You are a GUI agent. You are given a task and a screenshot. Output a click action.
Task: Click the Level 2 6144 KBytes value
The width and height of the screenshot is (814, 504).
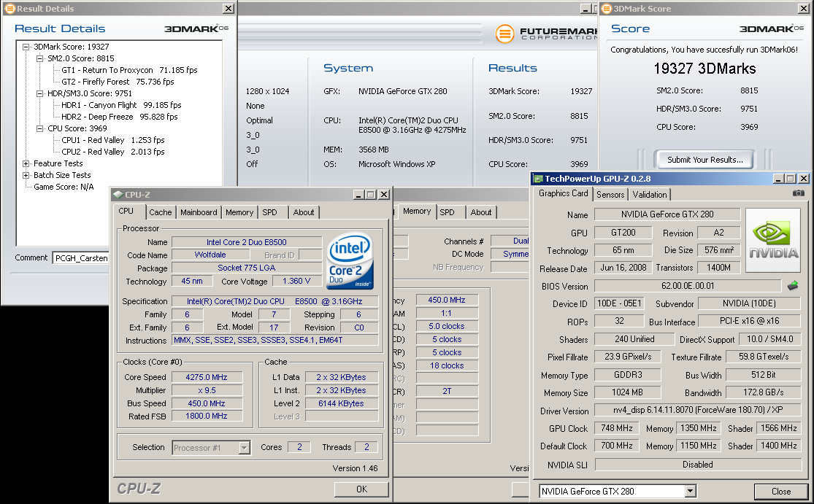click(x=341, y=403)
